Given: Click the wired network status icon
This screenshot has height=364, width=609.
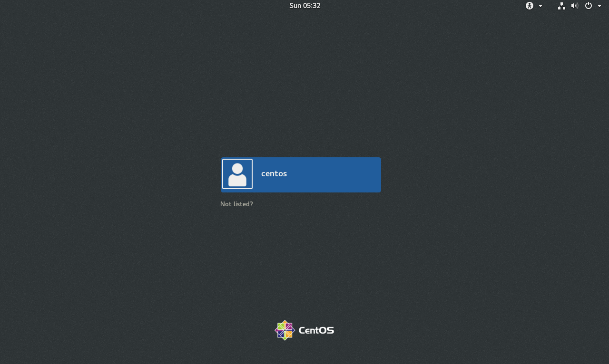Looking at the screenshot, I should click(x=561, y=6).
